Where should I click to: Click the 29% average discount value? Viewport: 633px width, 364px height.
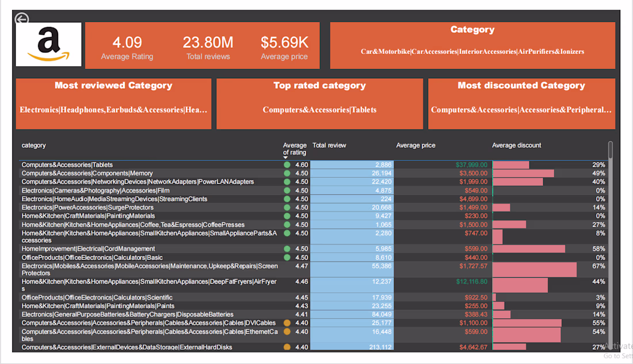(x=598, y=164)
